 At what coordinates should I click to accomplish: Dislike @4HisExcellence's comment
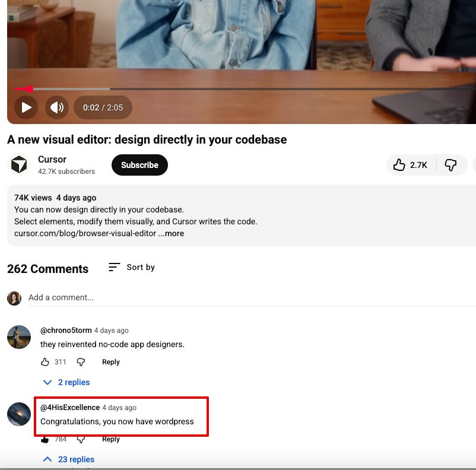[x=81, y=439]
